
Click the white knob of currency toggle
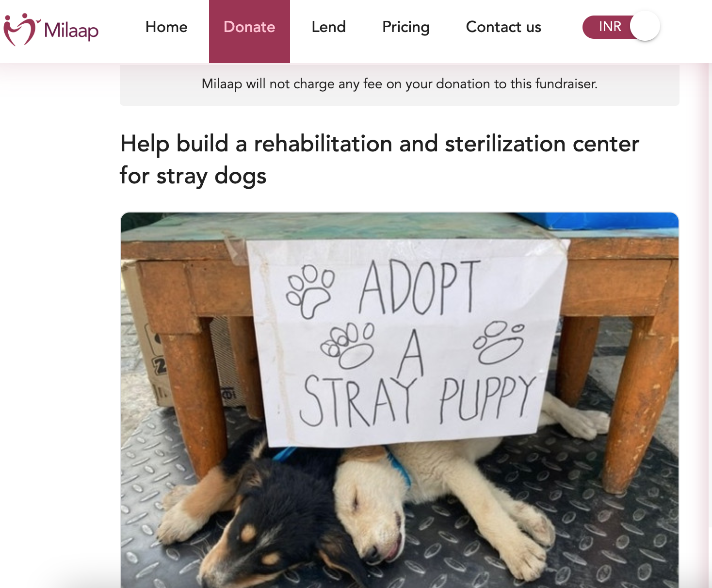pyautogui.click(x=645, y=27)
